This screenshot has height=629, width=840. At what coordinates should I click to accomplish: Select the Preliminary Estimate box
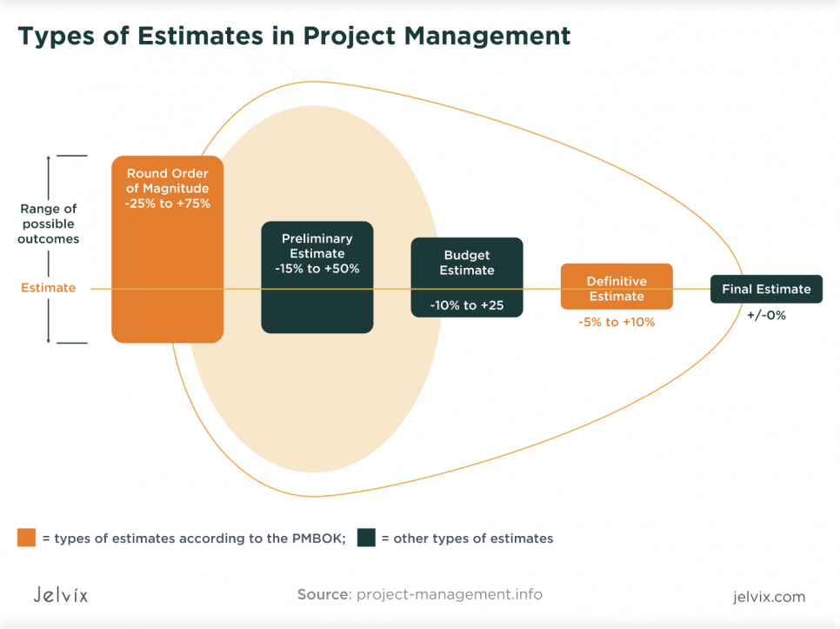click(x=317, y=277)
